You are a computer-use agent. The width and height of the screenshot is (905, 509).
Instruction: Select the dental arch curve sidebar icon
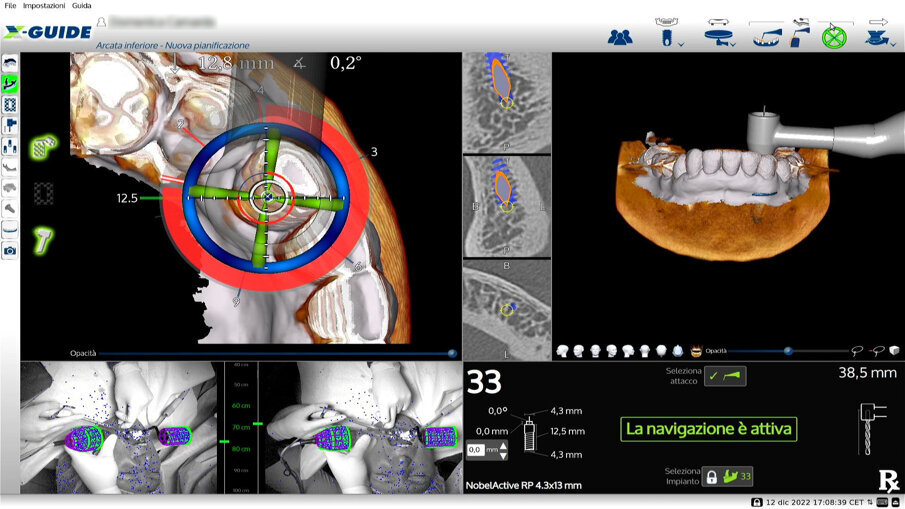click(10, 230)
